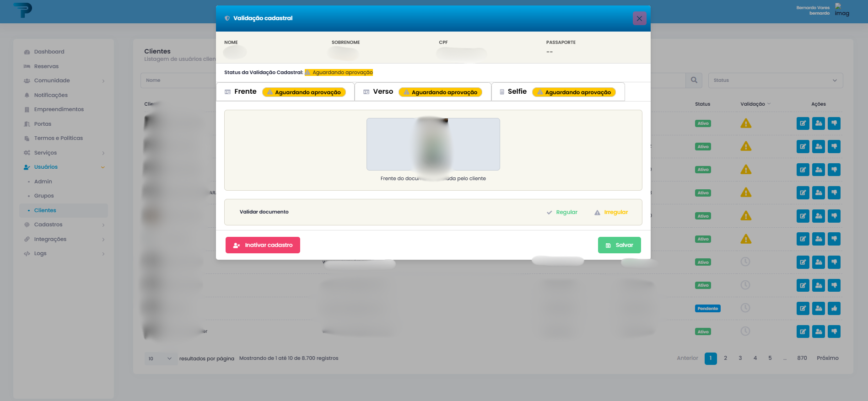Close the Validação cadastral dialog
This screenshot has height=401, width=868.
pos(639,18)
